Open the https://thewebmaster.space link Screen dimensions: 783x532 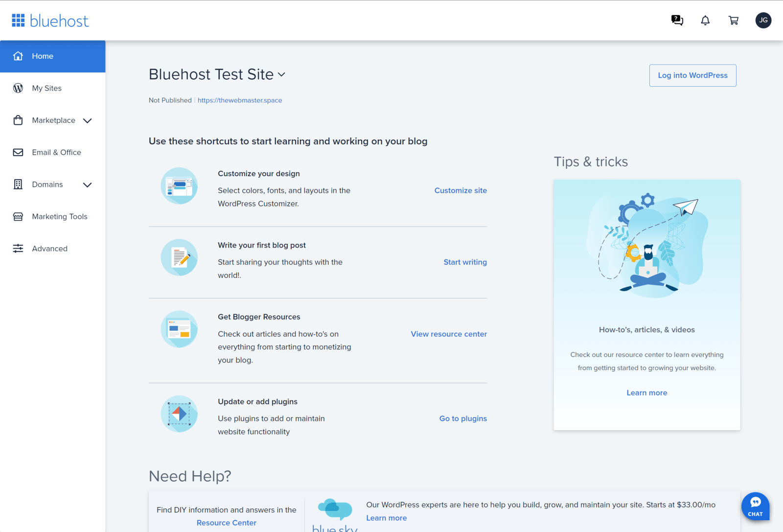point(240,100)
